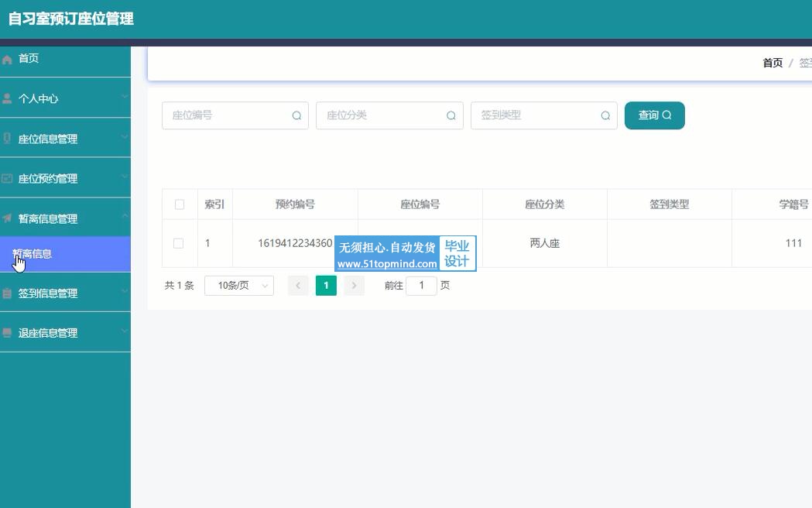812x508 pixels.
Task: Click the 预约编号 column header
Action: (x=295, y=204)
